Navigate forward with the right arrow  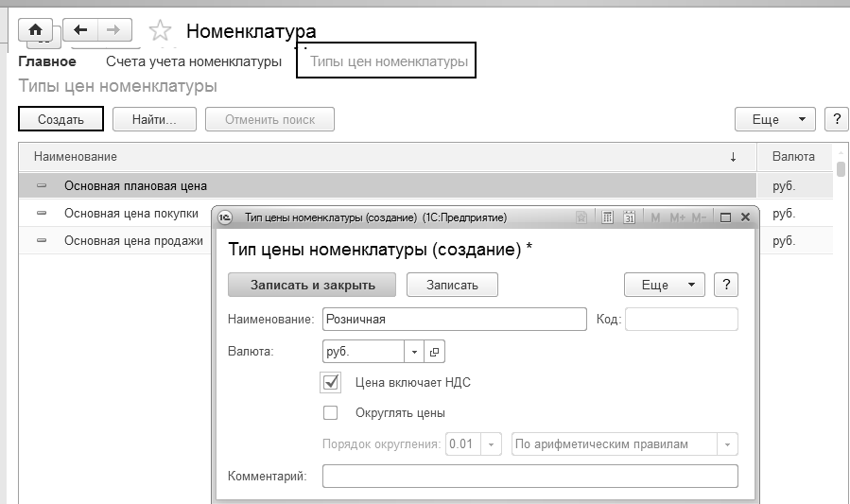click(x=114, y=30)
